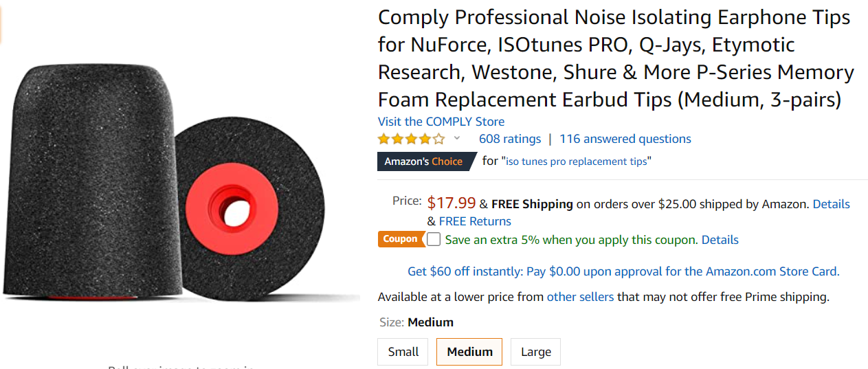
Task: Select the Small size option
Action: click(x=403, y=352)
